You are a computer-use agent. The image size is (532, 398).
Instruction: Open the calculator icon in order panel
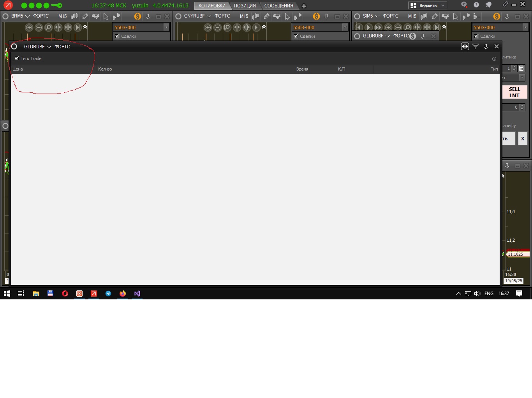(521, 68)
